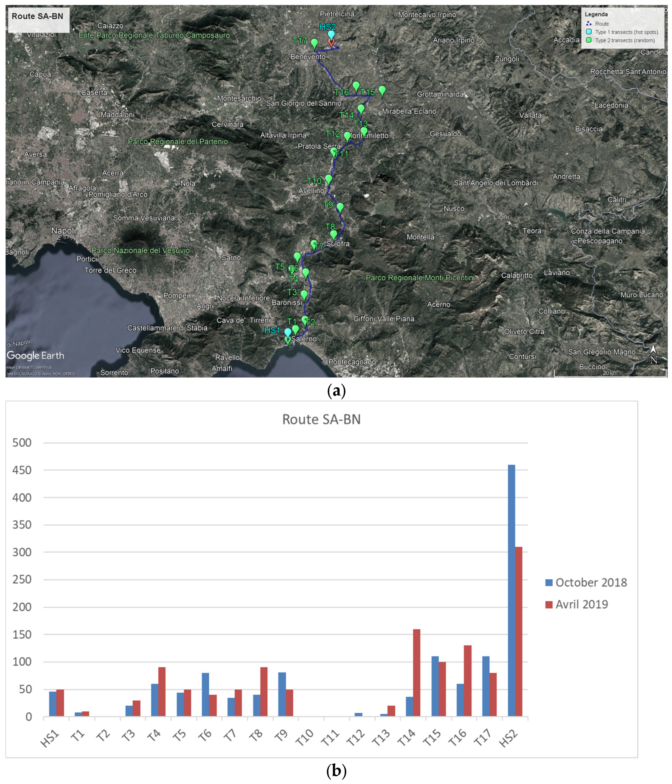Click the red T14 bar in chart

416,672
